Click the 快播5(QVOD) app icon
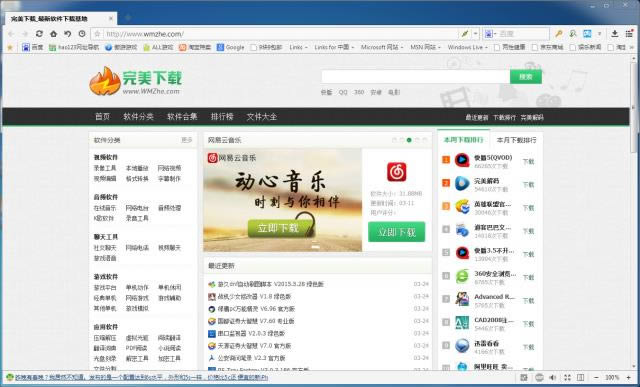The width and height of the screenshot is (640, 387). click(x=462, y=160)
